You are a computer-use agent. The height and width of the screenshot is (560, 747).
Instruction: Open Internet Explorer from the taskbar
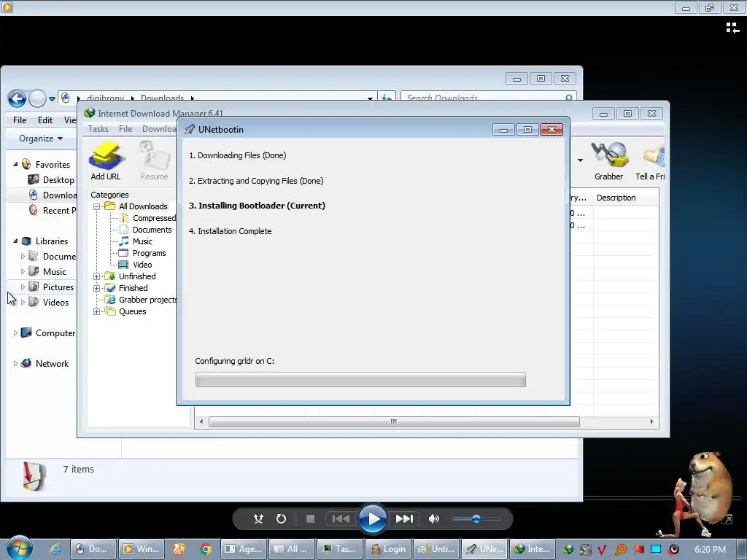[55, 549]
